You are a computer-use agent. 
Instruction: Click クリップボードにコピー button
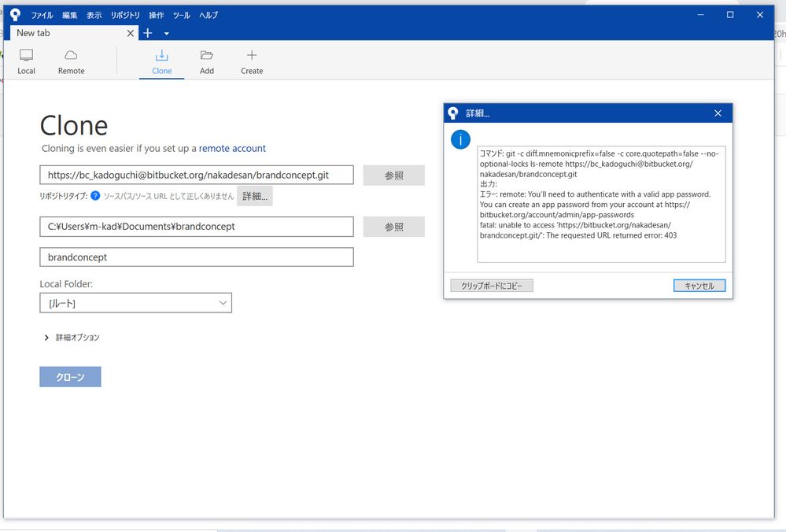click(x=492, y=286)
